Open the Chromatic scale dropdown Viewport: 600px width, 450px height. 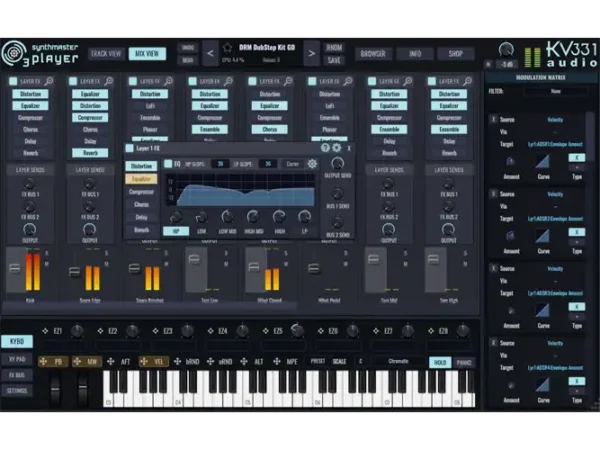[x=398, y=361]
